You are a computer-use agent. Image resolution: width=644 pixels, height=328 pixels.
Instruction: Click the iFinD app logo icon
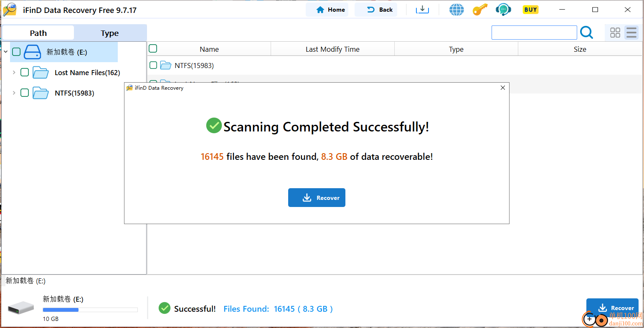[10, 10]
